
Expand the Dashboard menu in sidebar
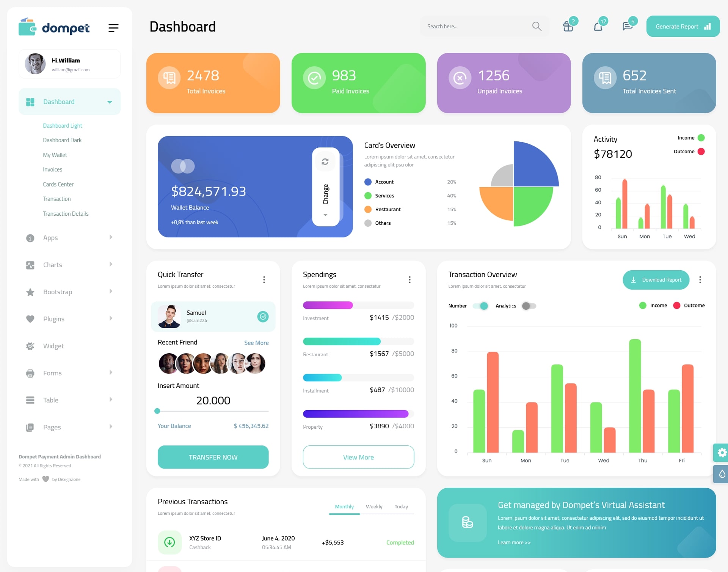[x=108, y=102]
